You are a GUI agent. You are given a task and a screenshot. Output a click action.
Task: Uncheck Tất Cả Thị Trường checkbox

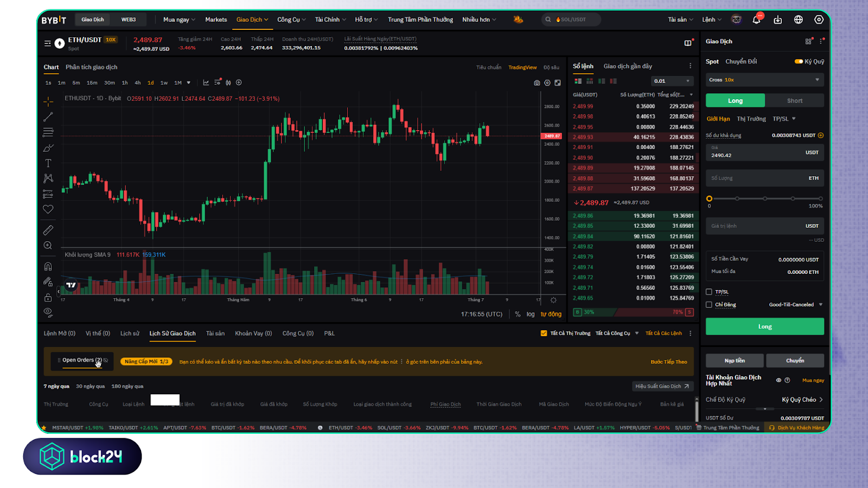[x=544, y=333]
